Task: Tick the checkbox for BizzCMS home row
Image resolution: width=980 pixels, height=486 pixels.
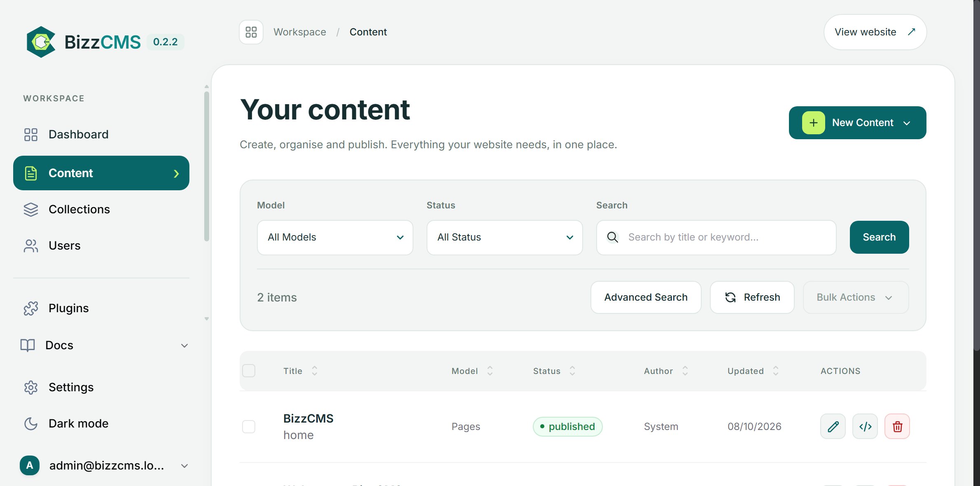Action: point(249,427)
